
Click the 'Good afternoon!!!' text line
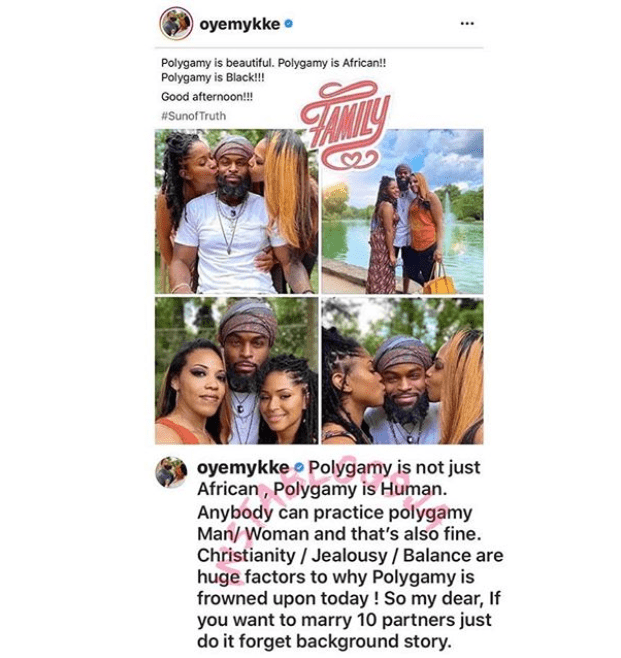tap(207, 97)
